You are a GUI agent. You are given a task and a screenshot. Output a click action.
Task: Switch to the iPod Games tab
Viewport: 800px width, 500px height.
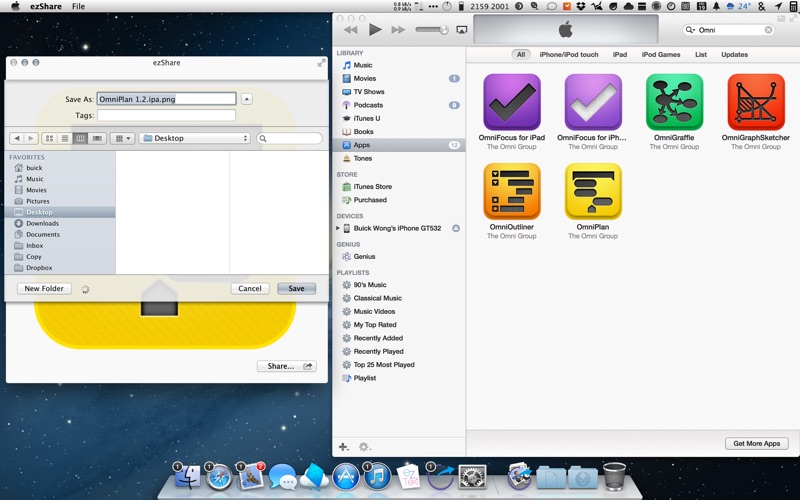tap(661, 55)
